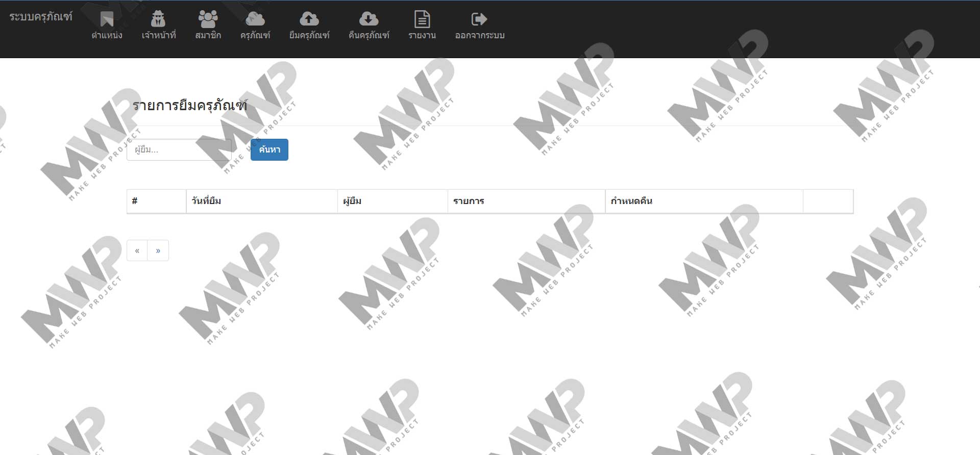Click the สมาชิก members group icon

[x=208, y=19]
